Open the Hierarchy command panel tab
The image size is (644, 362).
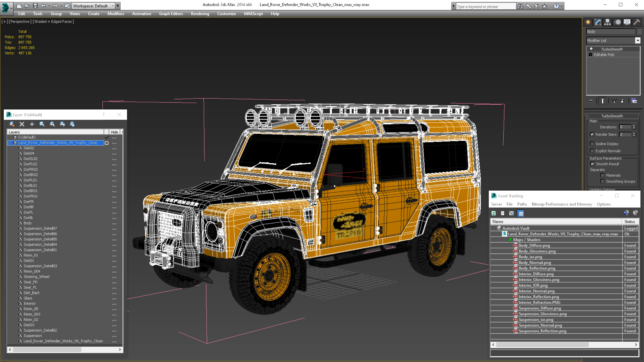[x=608, y=22]
